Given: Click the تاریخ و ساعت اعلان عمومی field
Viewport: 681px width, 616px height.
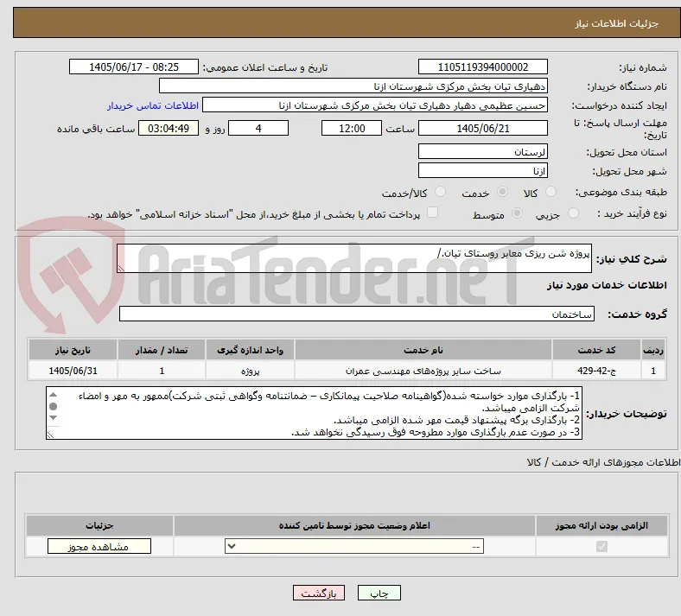Looking at the screenshot, I should click(134, 67).
